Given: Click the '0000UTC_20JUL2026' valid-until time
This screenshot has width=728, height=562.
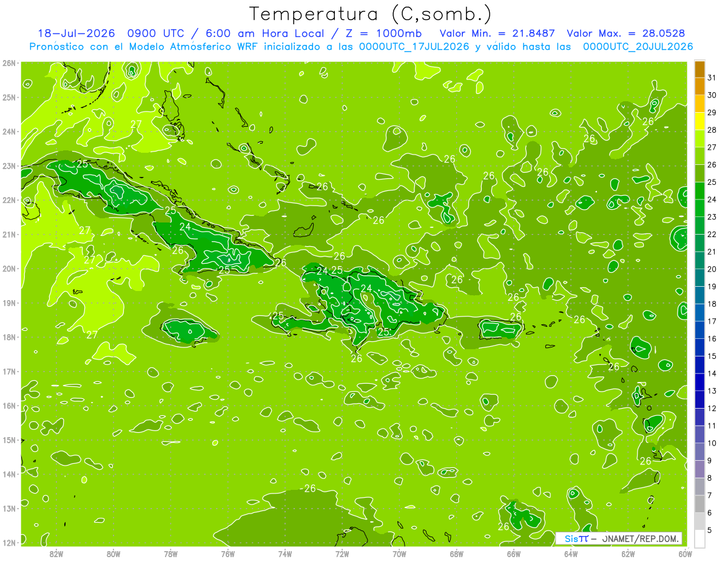Looking at the screenshot, I should pyautogui.click(x=638, y=47).
